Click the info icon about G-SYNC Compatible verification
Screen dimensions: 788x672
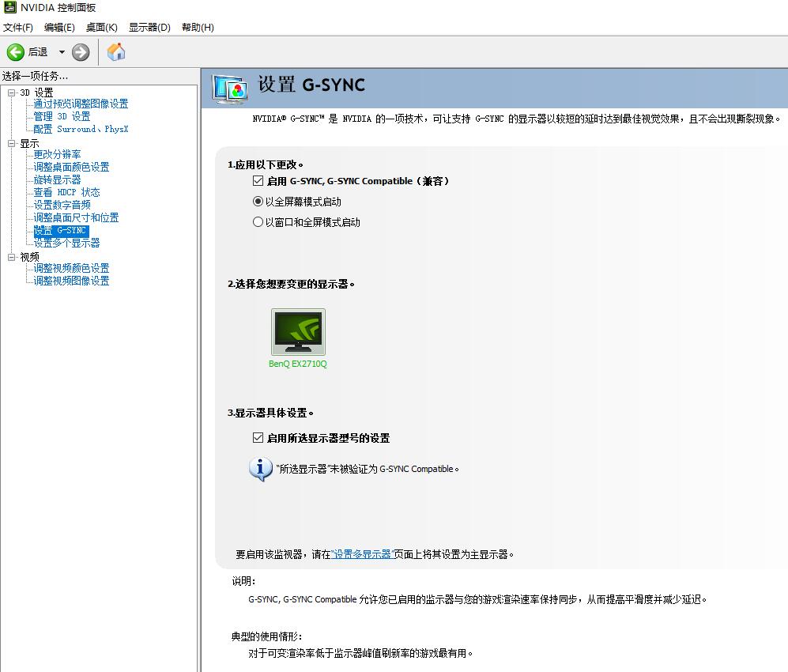[x=262, y=468]
